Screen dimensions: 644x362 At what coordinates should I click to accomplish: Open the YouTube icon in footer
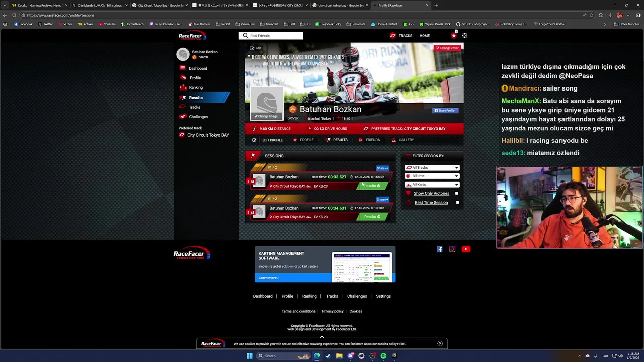click(466, 249)
